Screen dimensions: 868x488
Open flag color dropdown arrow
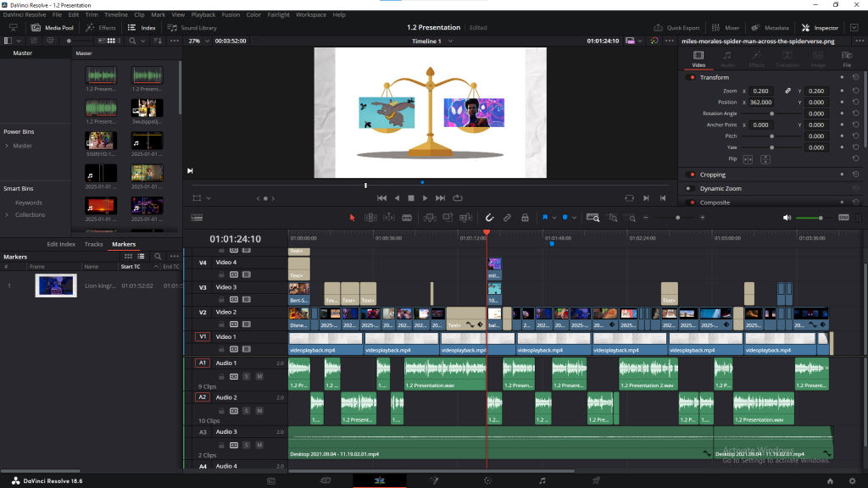click(x=554, y=218)
